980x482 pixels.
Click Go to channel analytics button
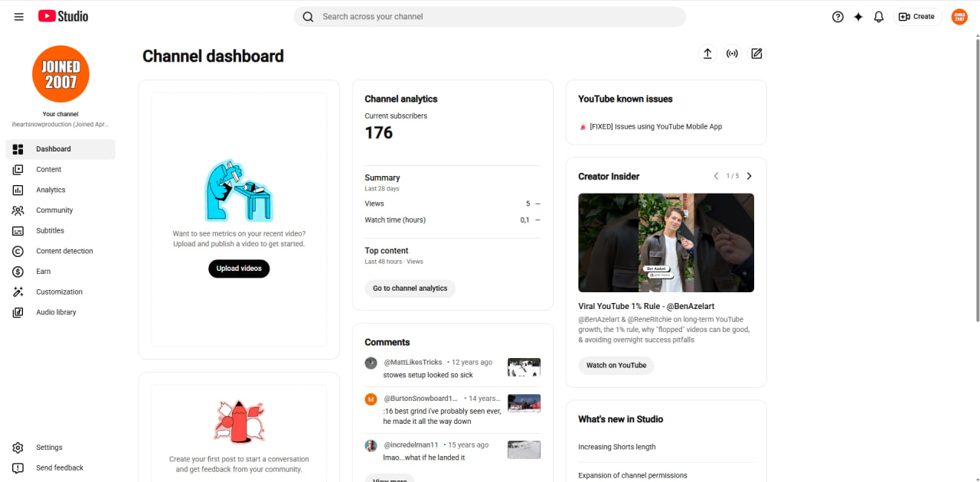coord(410,288)
